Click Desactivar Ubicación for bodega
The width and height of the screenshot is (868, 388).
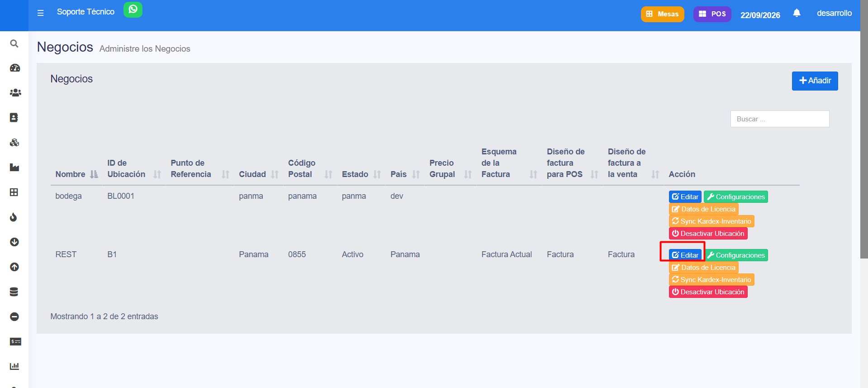(x=708, y=233)
